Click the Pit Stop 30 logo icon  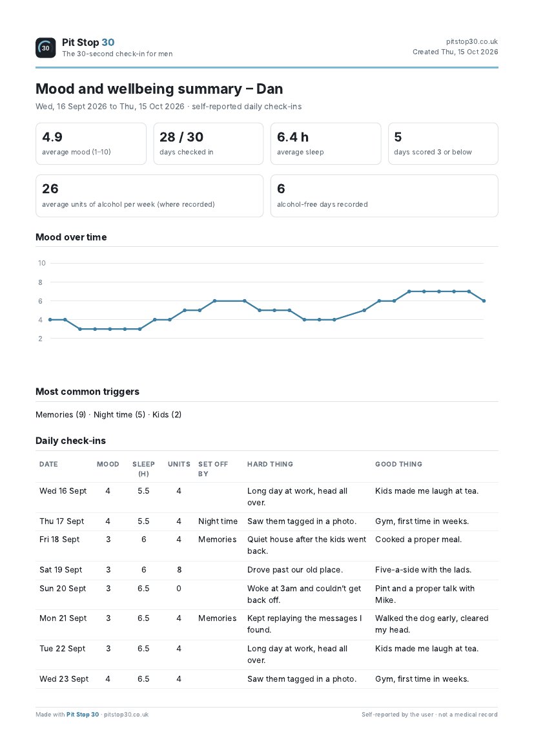point(45,48)
